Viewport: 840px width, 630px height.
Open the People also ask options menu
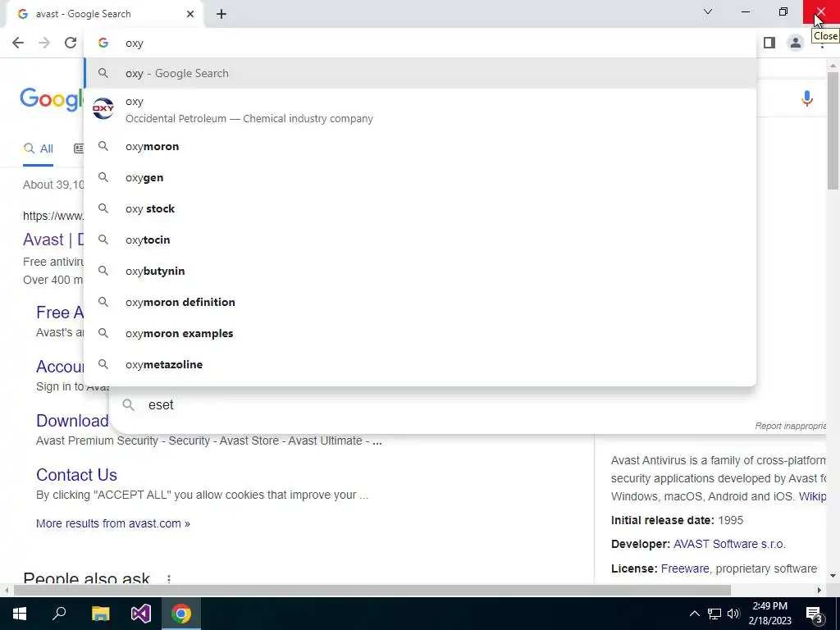pyautogui.click(x=169, y=578)
